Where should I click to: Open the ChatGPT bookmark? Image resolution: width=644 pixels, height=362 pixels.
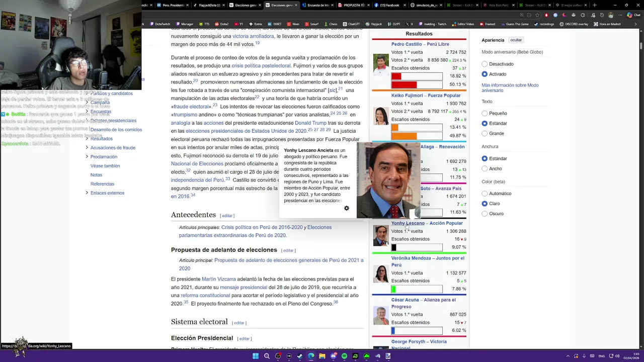351,24
